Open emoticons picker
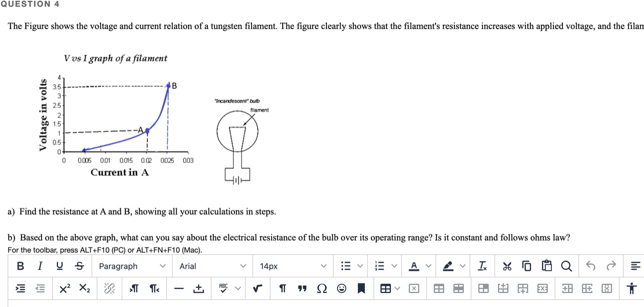644x307 pixels. pos(341,288)
